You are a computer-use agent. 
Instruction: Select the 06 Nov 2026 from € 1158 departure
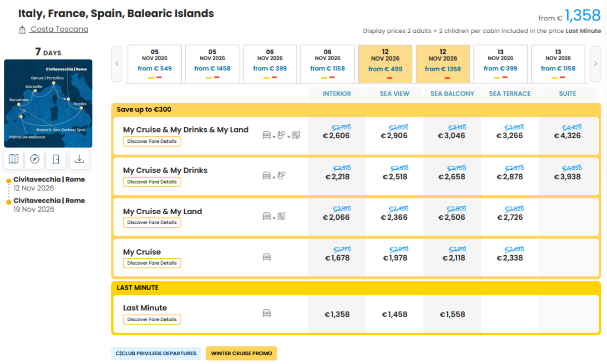(328, 64)
